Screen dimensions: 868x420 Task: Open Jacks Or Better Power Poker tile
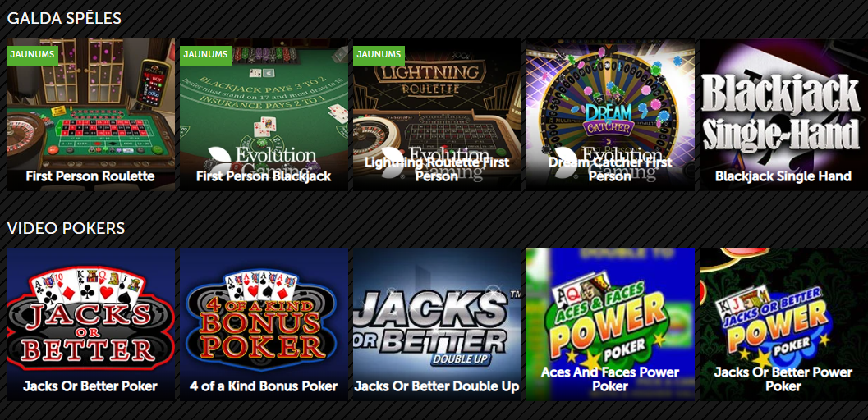[x=784, y=324]
